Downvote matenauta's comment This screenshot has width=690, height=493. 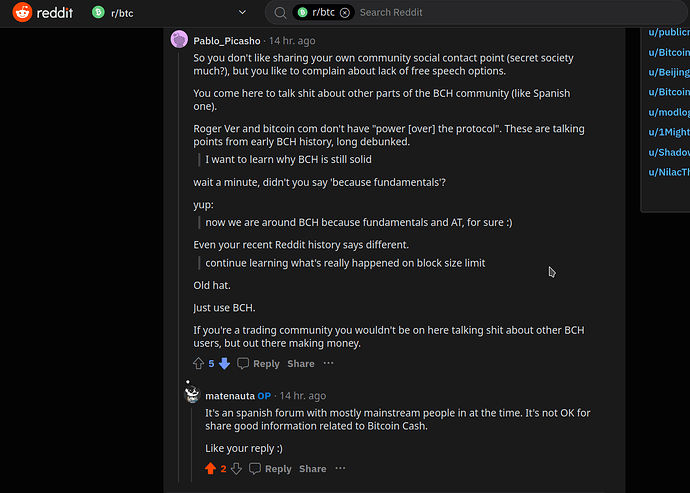236,469
